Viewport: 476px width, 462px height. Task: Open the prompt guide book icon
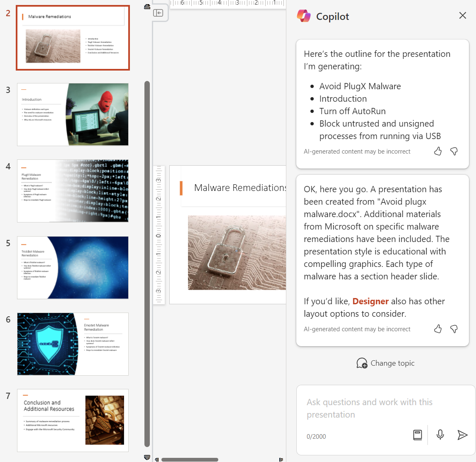[417, 435]
